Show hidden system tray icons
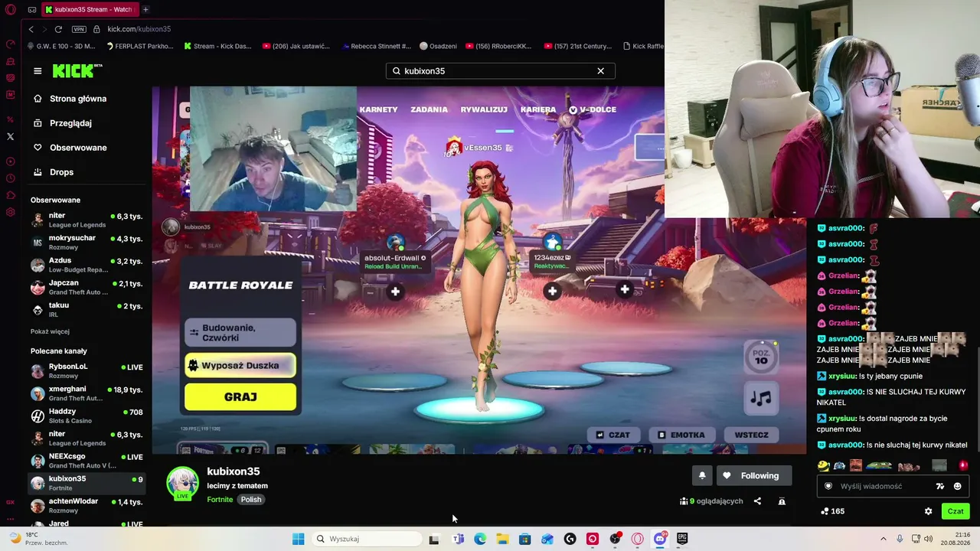 click(883, 539)
